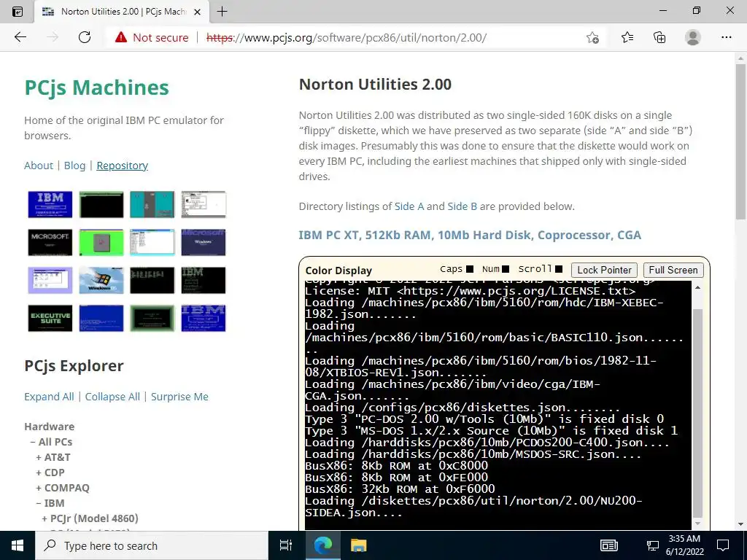Open the News and interests taskbar icon
This screenshot has width=747, height=560.
609,545
